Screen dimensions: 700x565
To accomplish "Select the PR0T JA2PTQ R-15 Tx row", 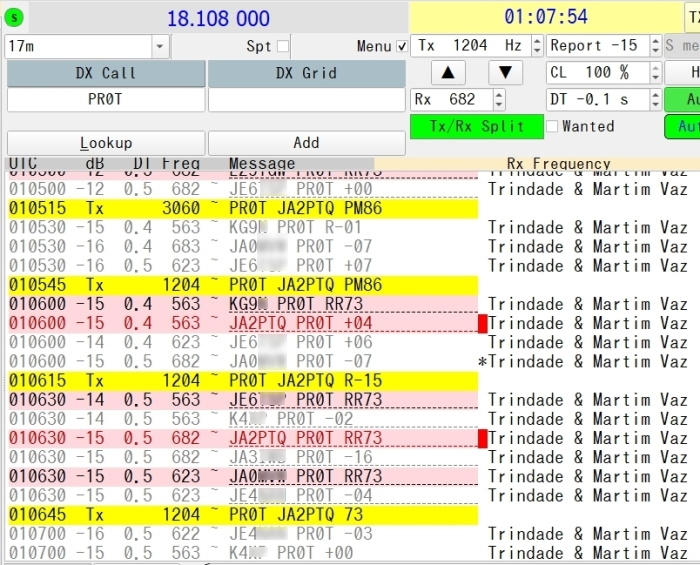I will pos(243,381).
